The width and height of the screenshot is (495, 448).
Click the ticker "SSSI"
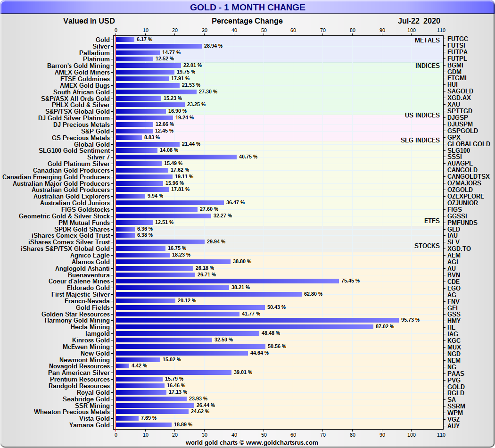454,157
